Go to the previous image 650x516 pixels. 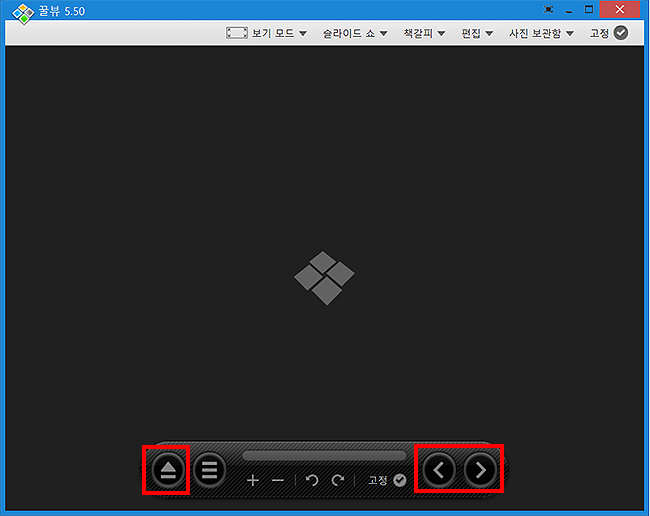(x=439, y=470)
